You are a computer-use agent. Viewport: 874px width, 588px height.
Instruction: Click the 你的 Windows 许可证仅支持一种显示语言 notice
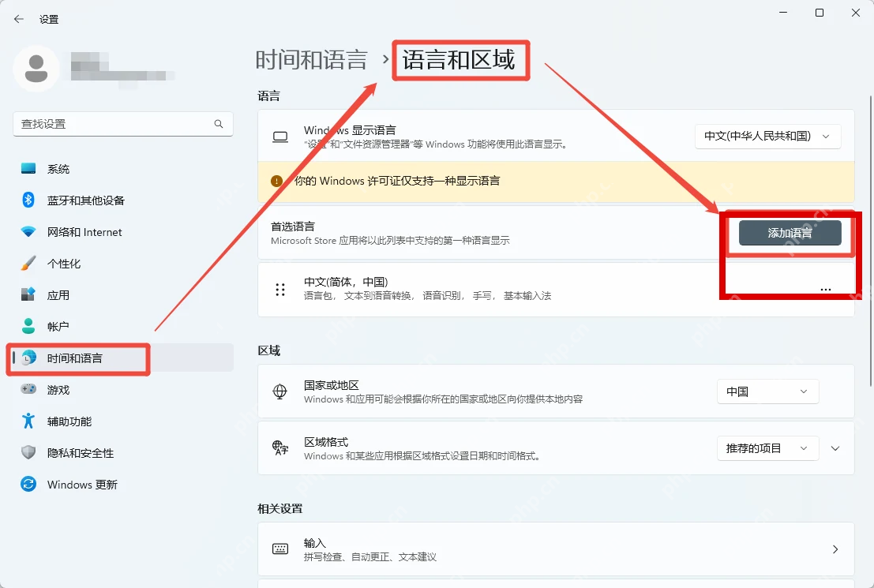pos(556,182)
